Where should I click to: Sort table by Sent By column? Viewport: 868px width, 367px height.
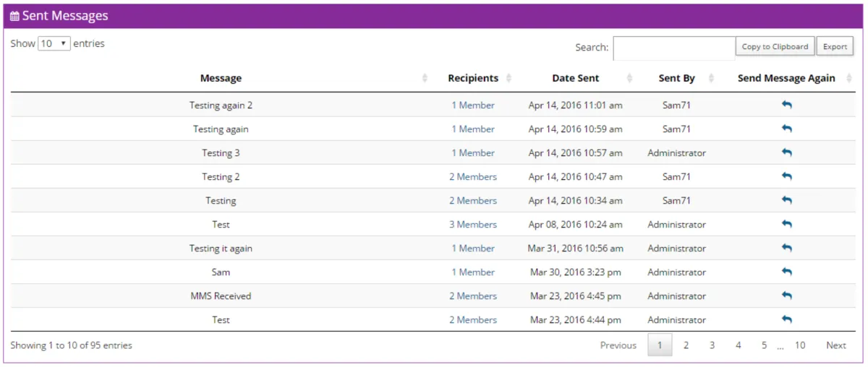[x=676, y=78]
